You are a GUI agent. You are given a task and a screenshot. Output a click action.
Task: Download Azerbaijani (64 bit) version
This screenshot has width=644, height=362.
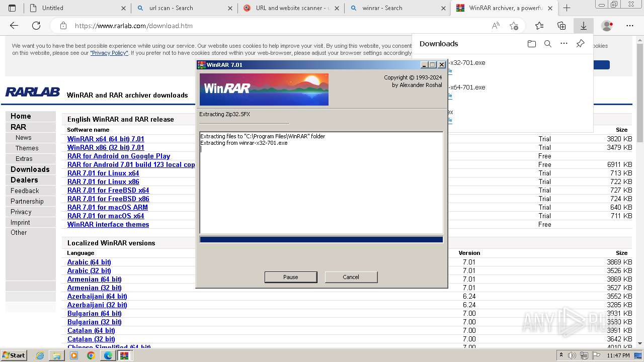tap(97, 297)
